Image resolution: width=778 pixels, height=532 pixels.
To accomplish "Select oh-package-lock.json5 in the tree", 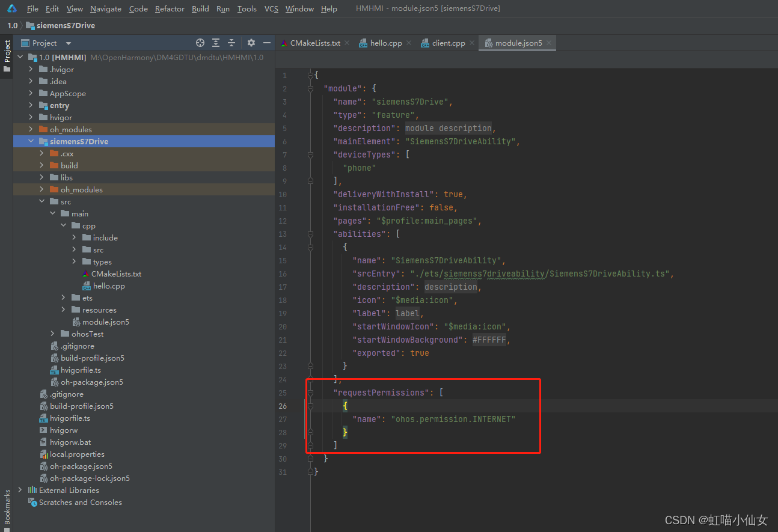I will point(90,478).
